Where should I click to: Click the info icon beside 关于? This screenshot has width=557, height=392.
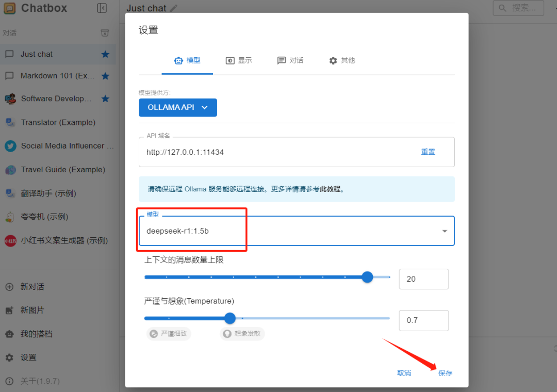pos(10,381)
